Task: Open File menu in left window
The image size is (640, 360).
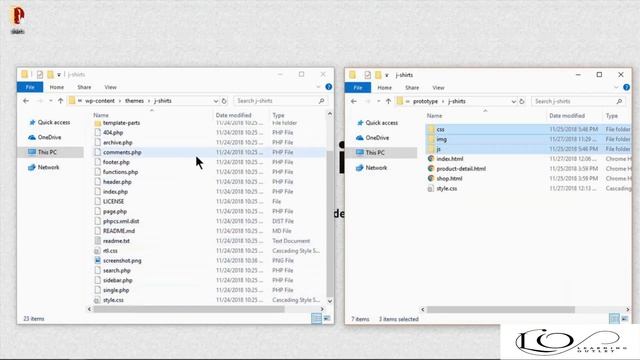Action: click(30, 87)
